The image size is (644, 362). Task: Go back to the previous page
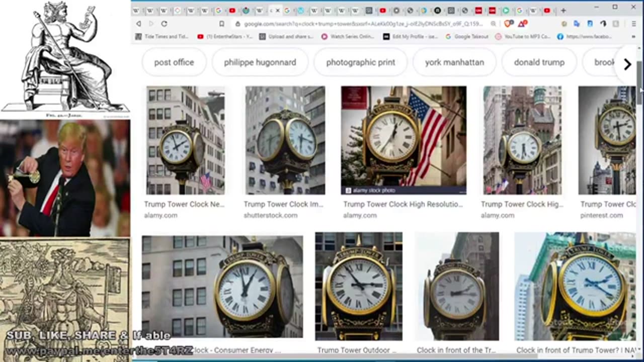[138, 24]
